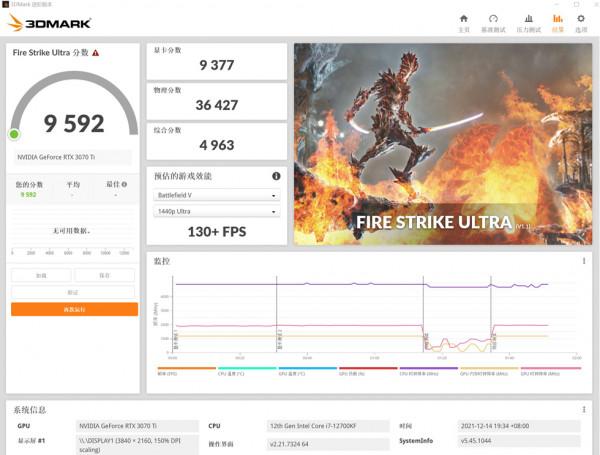Viewport: 600px width, 455px height.
Task: Toggle the purple CPU clock frequency legend
Action: (x=429, y=371)
